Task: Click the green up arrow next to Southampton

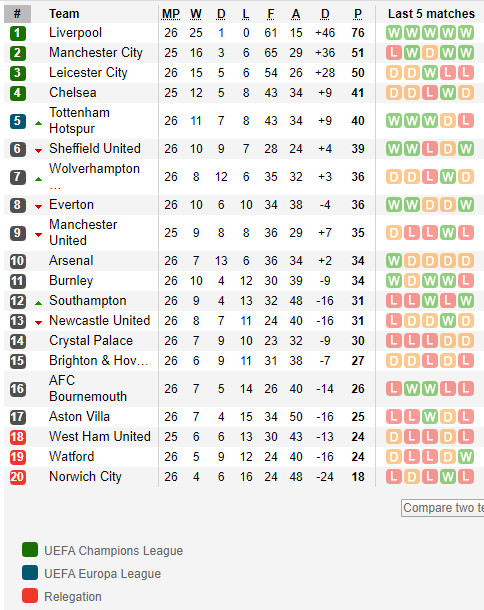Action: click(x=38, y=303)
